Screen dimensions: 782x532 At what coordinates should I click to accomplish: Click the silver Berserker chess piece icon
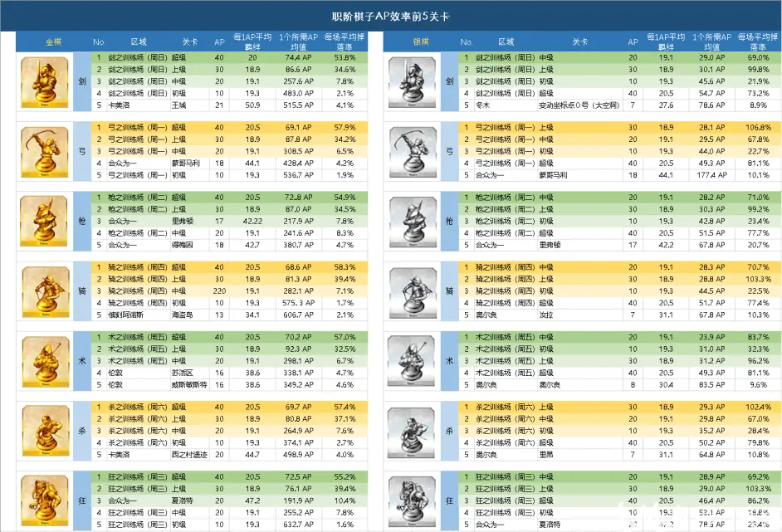[x=413, y=500]
